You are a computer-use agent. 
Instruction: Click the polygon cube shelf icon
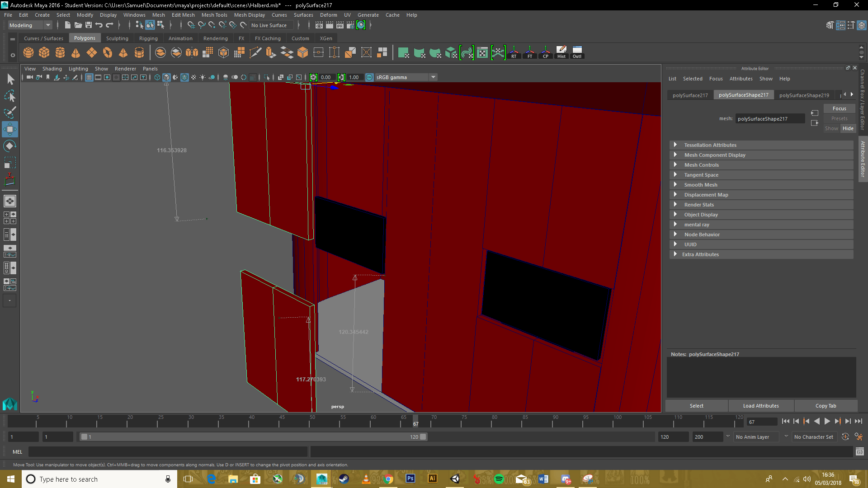click(44, 53)
